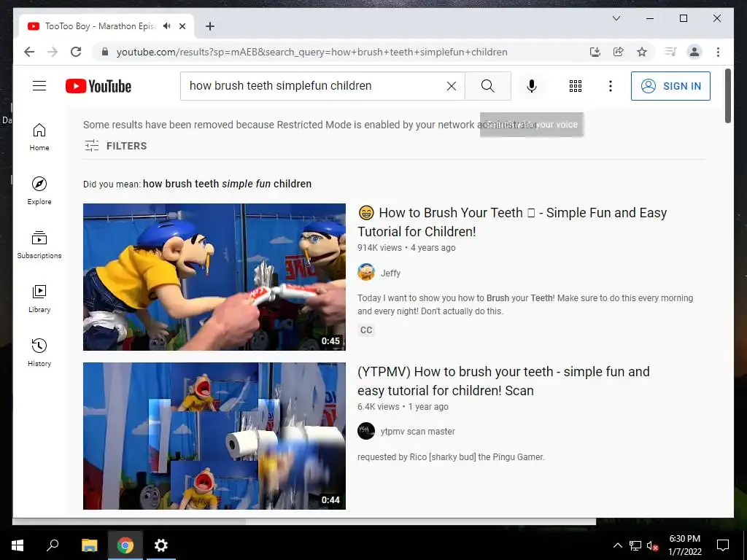Mute tab via speaker icon

coord(167,26)
